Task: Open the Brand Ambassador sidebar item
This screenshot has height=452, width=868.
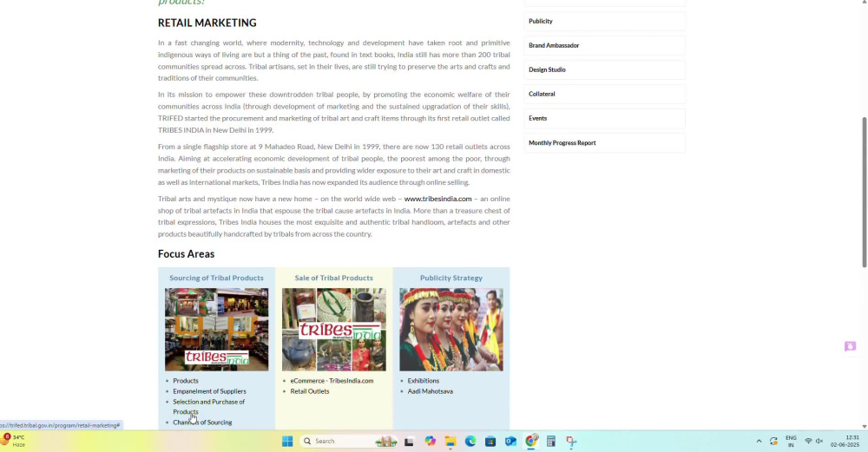Action: click(x=604, y=45)
